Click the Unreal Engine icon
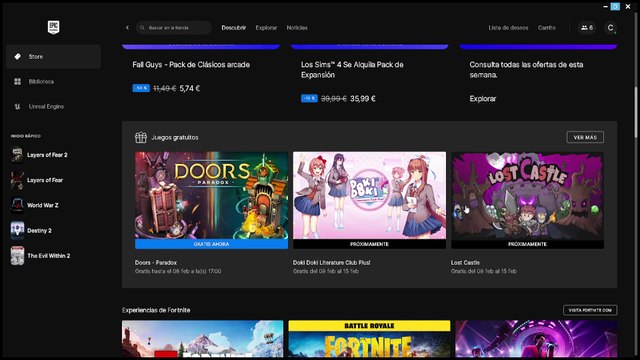 click(x=18, y=107)
